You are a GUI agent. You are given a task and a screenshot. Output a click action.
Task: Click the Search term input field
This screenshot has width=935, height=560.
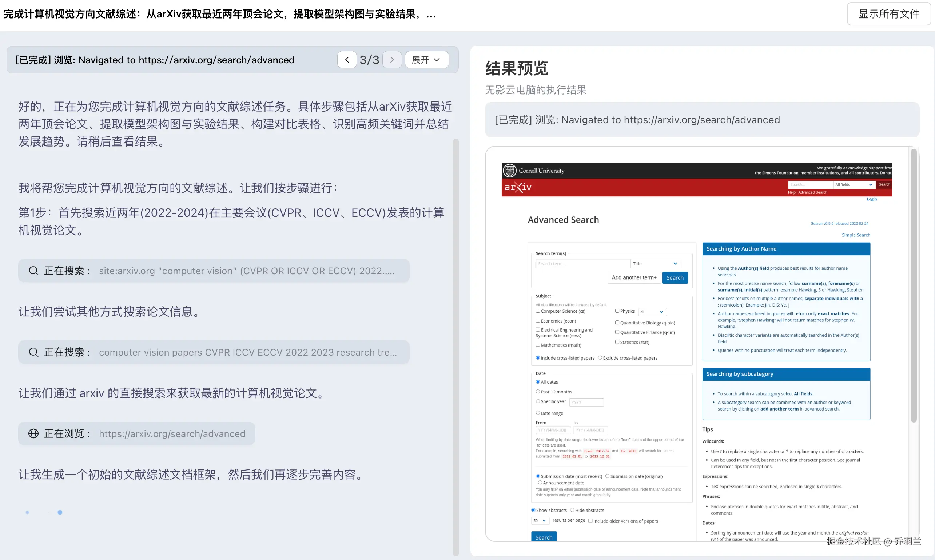coord(582,263)
